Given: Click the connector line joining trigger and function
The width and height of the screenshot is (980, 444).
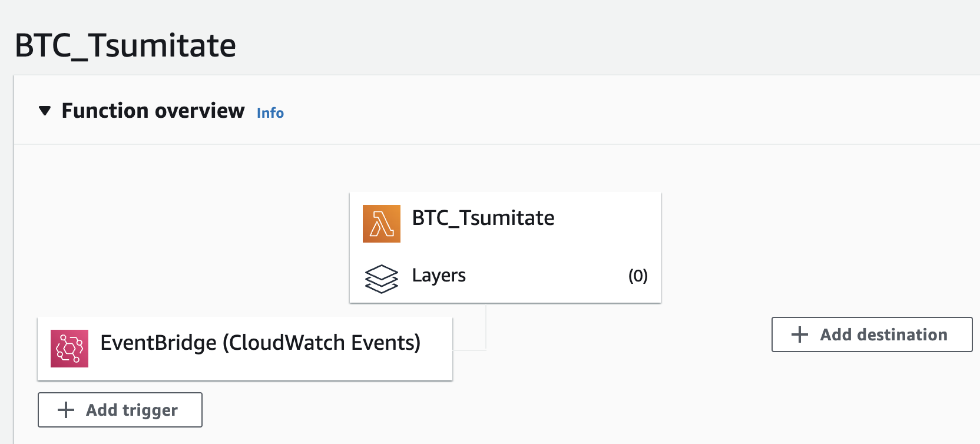Looking at the screenshot, I should pos(485,330).
